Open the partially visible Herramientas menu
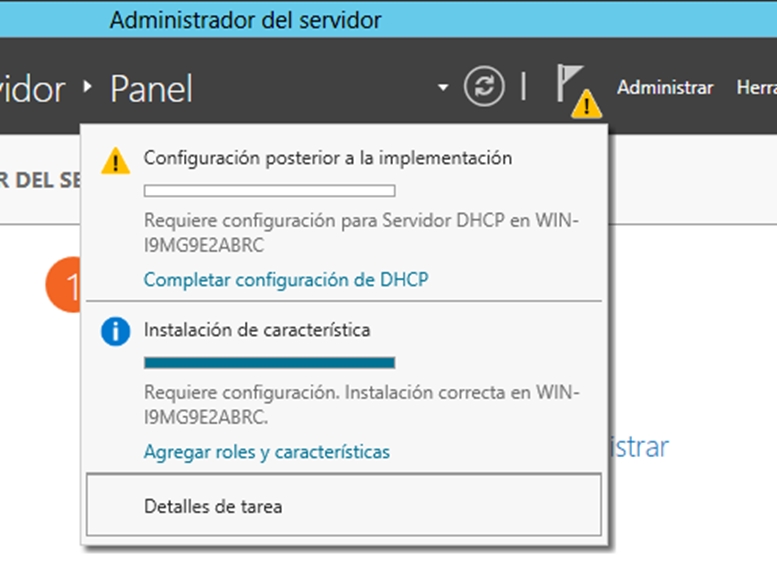The width and height of the screenshot is (777, 577). point(756,88)
